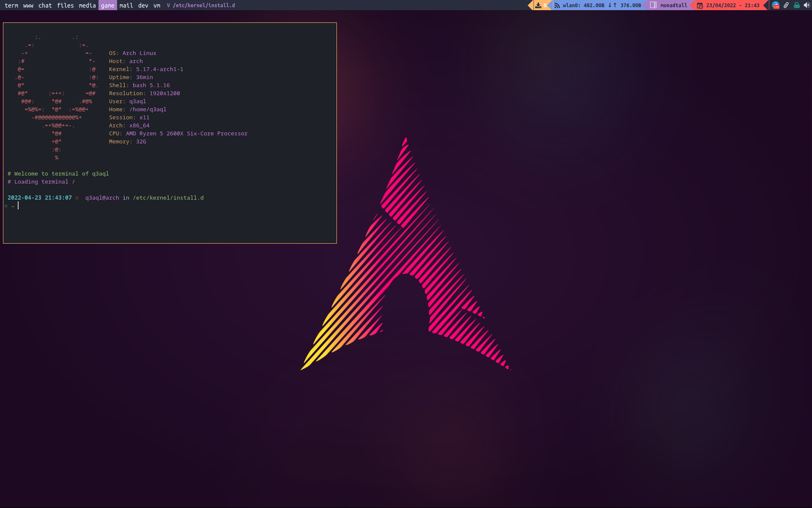Click the window title /etc/kernel/install.d in the bar
812x508 pixels.
[204, 5]
